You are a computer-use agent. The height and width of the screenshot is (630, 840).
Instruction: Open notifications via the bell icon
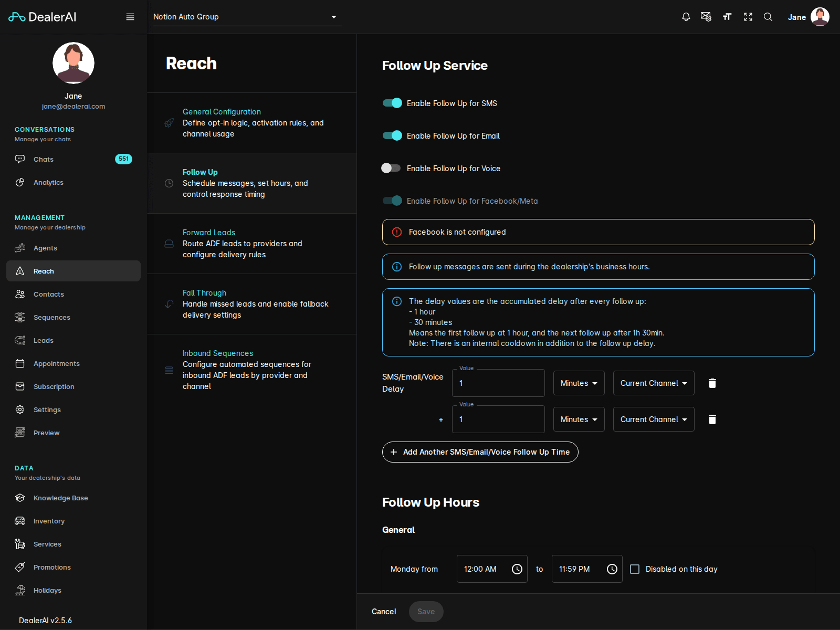pyautogui.click(x=686, y=16)
